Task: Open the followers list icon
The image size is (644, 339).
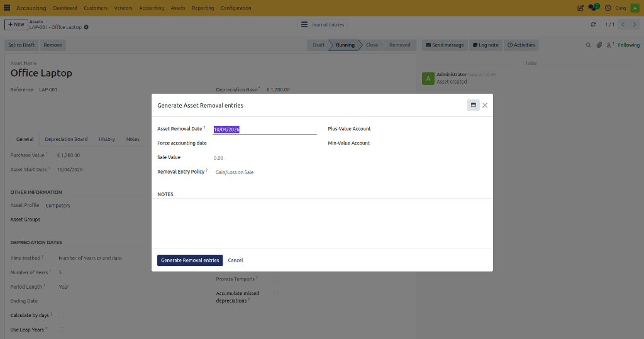Action: click(610, 45)
